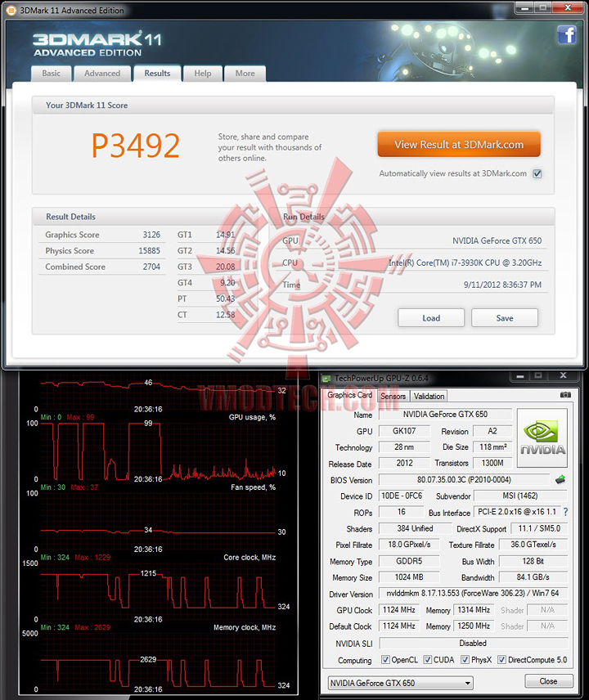Click the Memory 1314 MHz field
Viewport: 589px width, 700px height.
474,610
